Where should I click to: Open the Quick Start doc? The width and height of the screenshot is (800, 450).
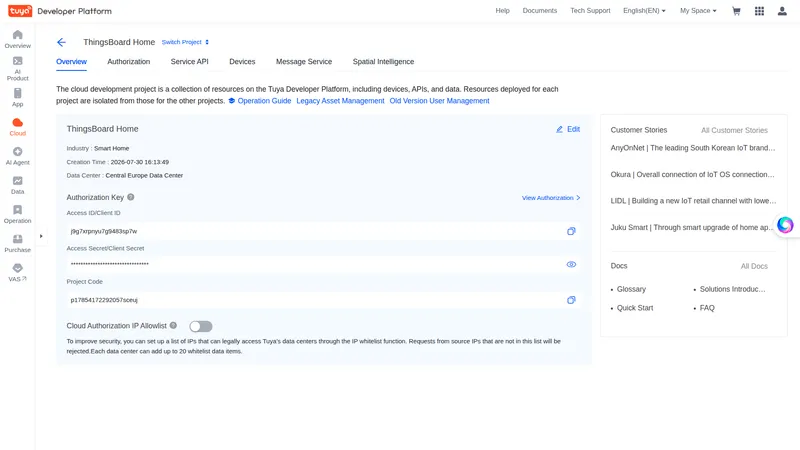tap(635, 308)
